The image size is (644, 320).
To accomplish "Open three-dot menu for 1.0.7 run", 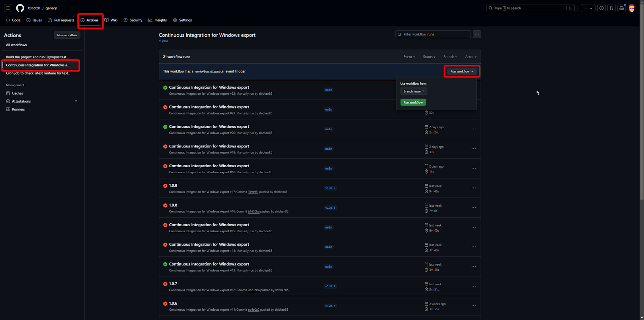I will (474, 286).
